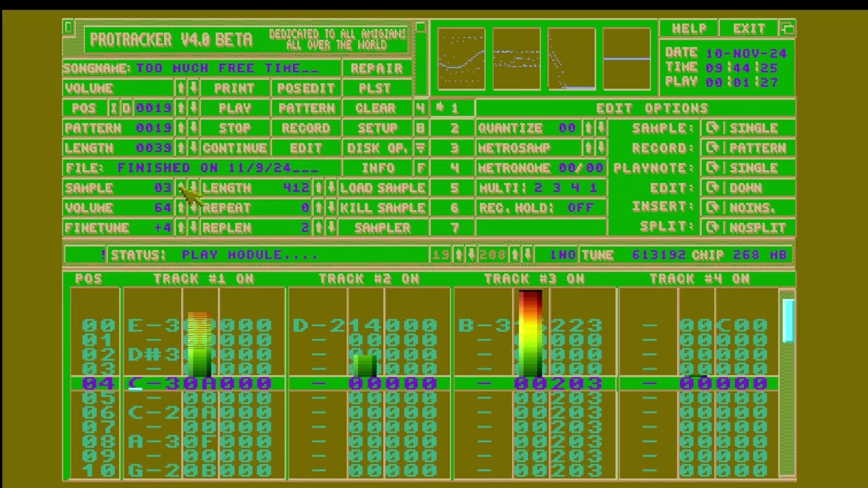Select edit option page 5

coord(452,188)
